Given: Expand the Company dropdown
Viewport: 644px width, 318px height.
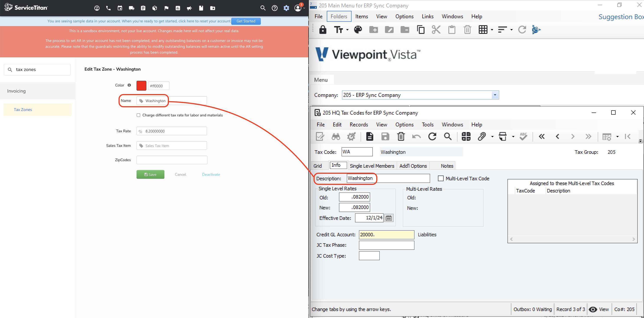Looking at the screenshot, I should coord(495,95).
